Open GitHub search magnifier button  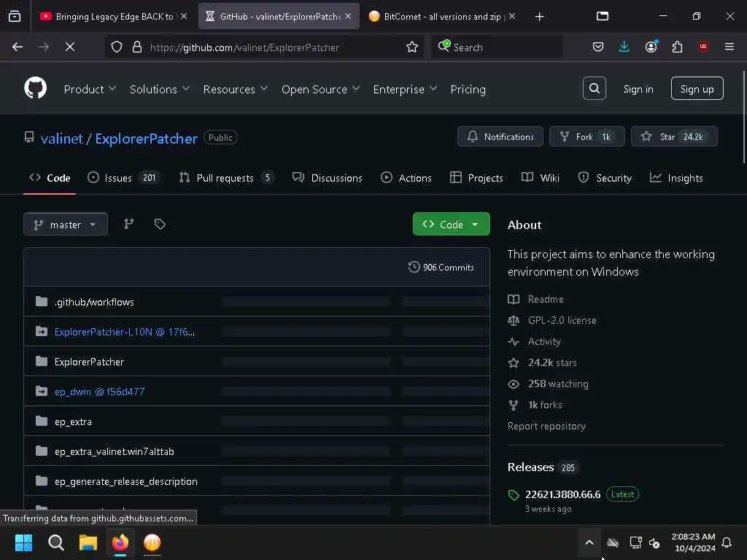[594, 88]
